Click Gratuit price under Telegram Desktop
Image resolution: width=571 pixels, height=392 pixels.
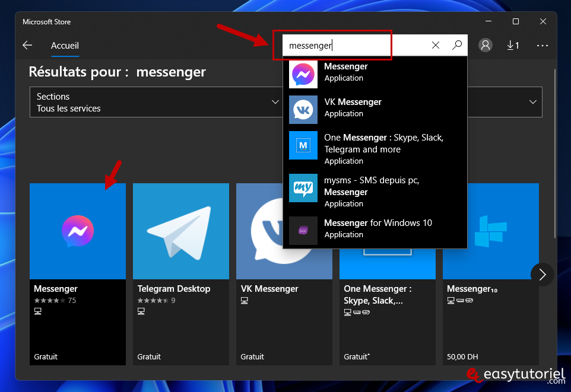149,356
